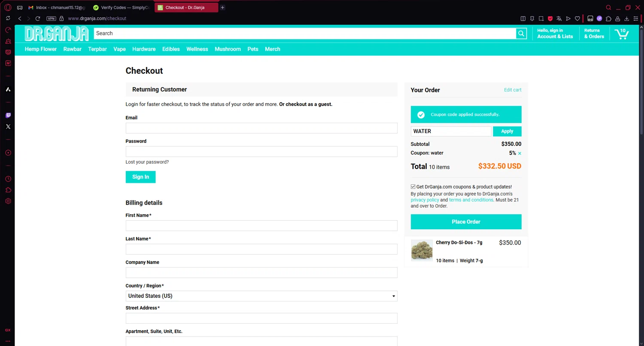
Task: Click the Sign In button
Action: pyautogui.click(x=141, y=177)
